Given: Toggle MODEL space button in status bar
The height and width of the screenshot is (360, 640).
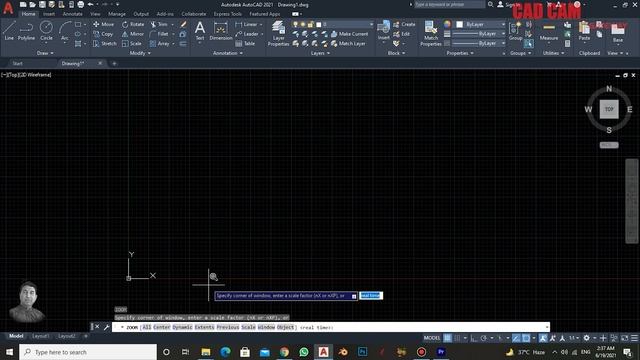Looking at the screenshot, I should [x=432, y=338].
